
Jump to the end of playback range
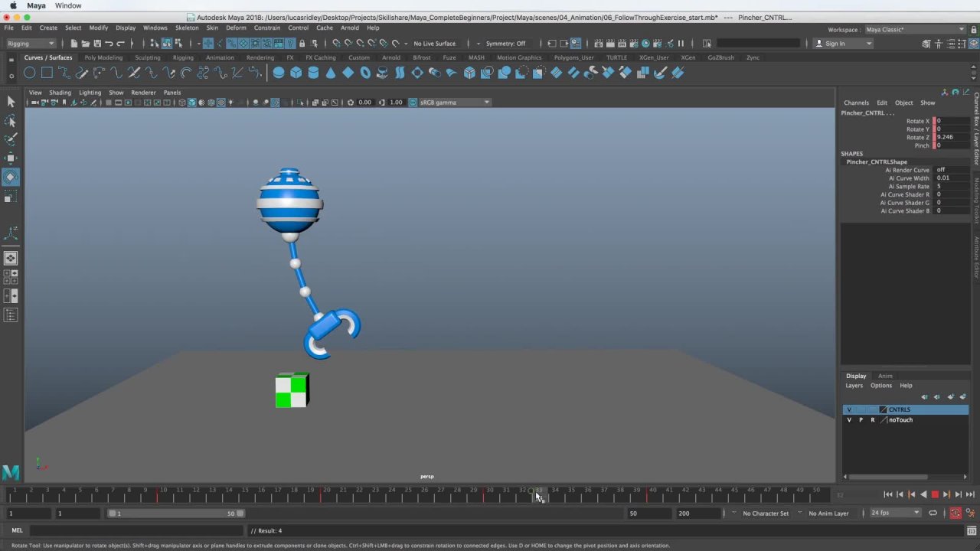(970, 494)
